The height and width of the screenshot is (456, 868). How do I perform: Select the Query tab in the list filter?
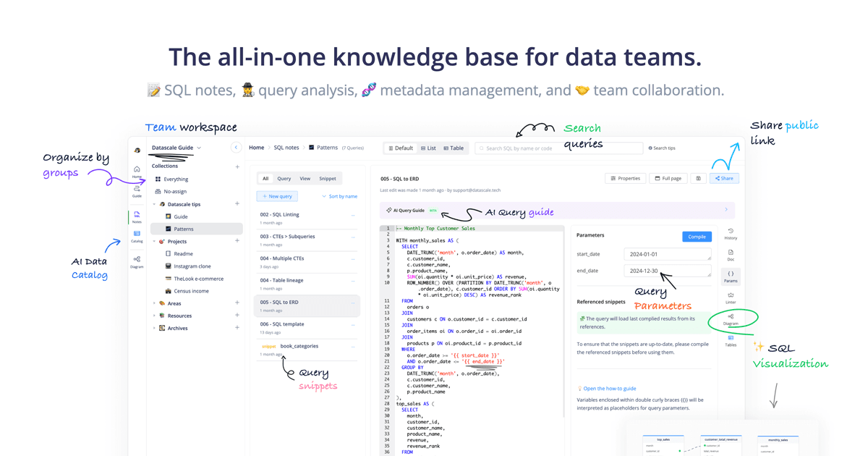pyautogui.click(x=284, y=178)
